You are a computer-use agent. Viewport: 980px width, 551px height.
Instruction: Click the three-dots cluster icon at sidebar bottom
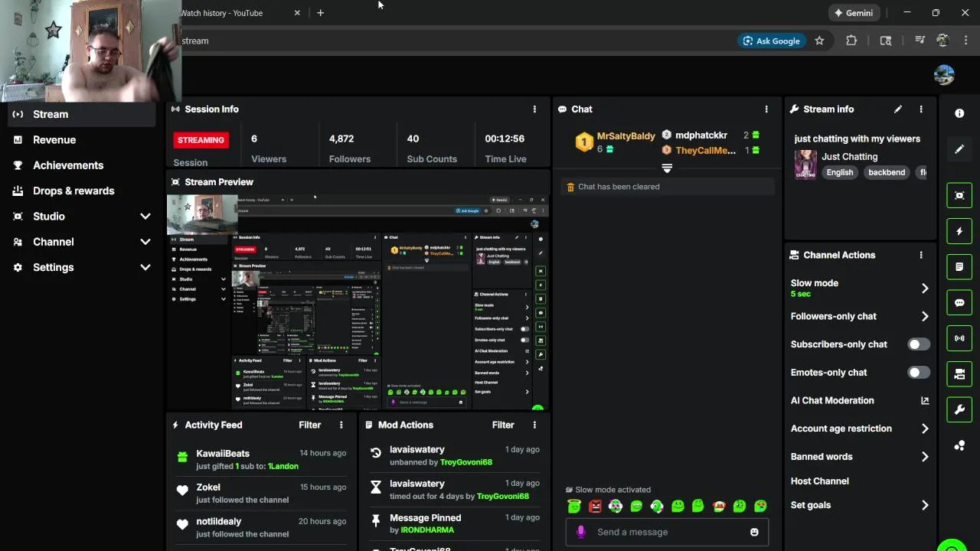click(x=959, y=445)
